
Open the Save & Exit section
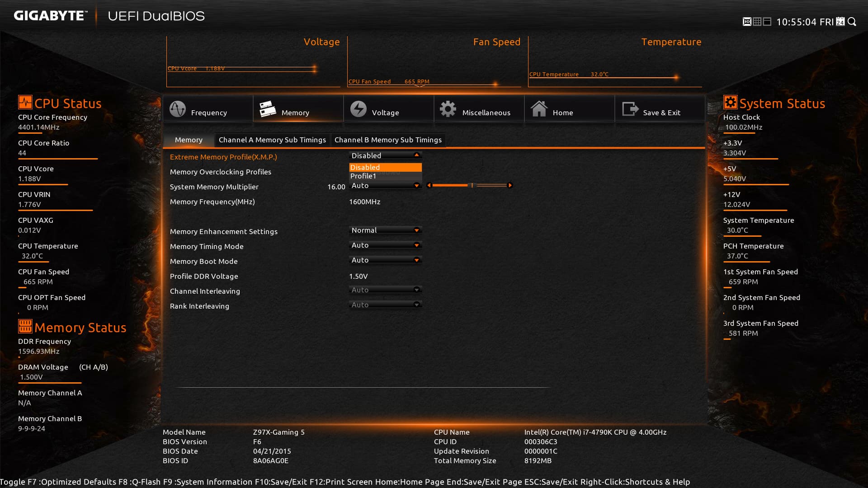(630, 109)
